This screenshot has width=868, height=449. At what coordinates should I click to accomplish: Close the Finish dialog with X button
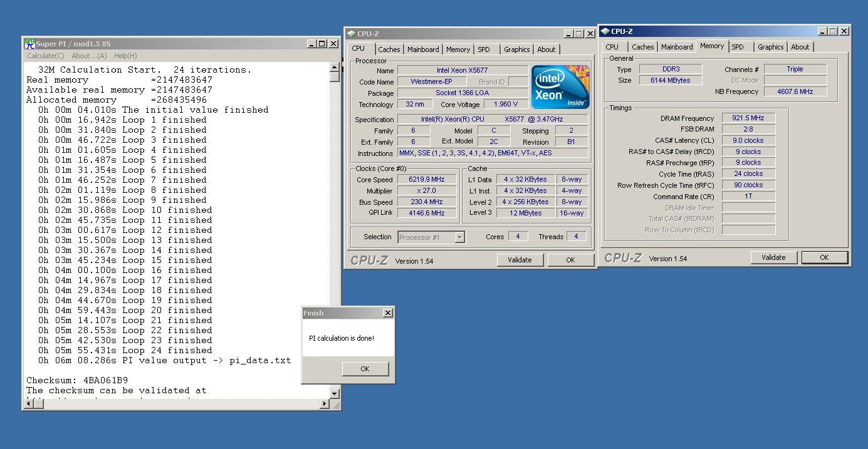click(x=387, y=313)
